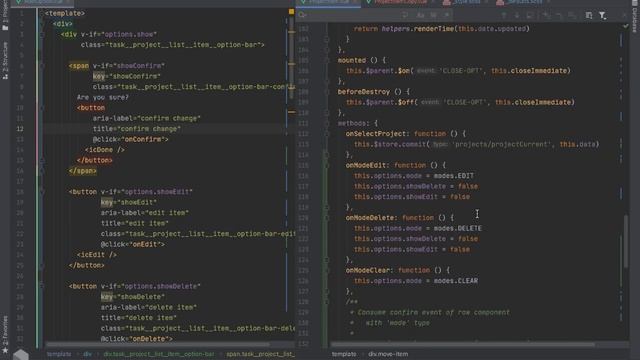This screenshot has width=640, height=360.
Task: Click 'modes.DELETE' in right editor
Action: tap(458, 229)
